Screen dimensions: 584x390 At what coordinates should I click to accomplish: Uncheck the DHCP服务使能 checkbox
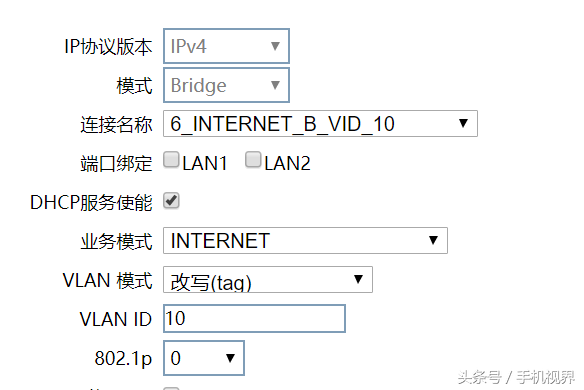click(x=171, y=201)
